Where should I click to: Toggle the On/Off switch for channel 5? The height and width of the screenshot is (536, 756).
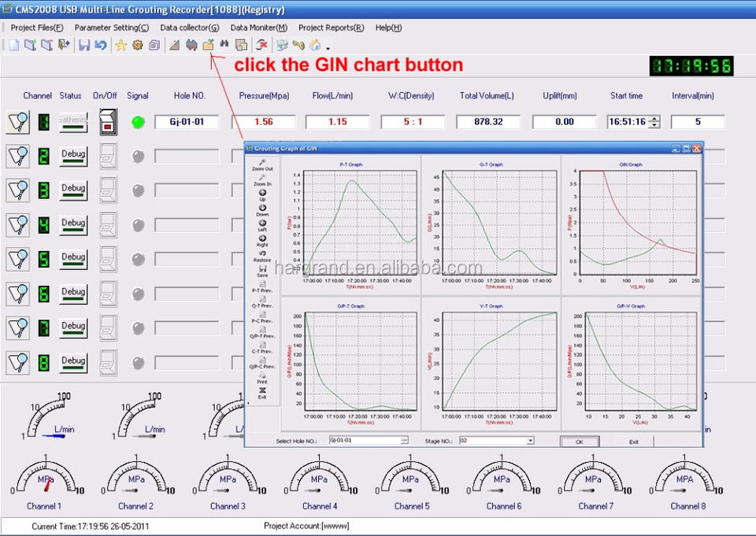pyautogui.click(x=108, y=257)
